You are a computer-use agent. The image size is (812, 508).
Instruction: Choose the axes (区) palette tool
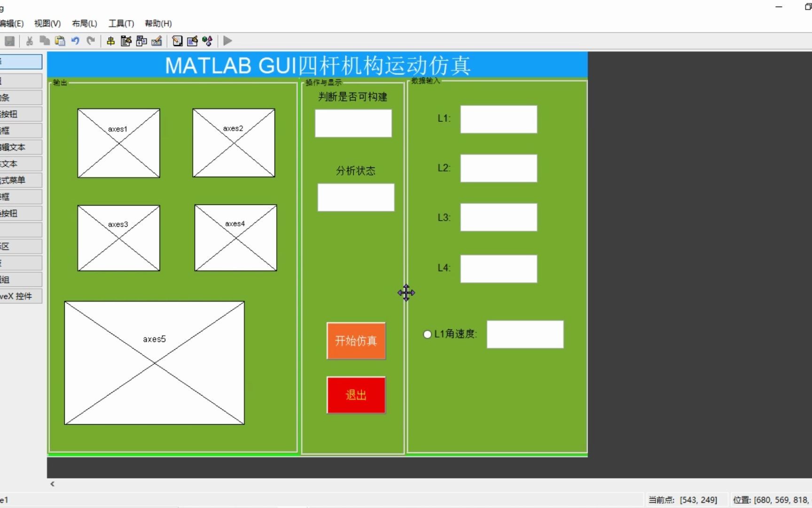point(21,246)
